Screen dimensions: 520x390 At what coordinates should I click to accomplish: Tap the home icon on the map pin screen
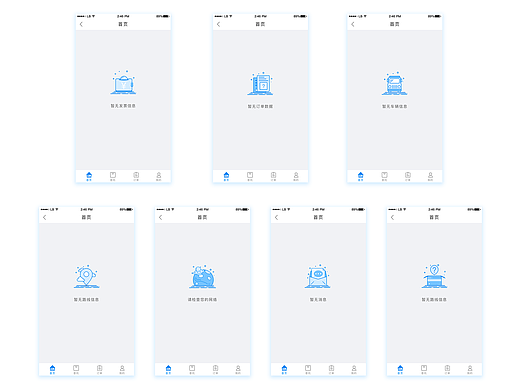click(52, 369)
